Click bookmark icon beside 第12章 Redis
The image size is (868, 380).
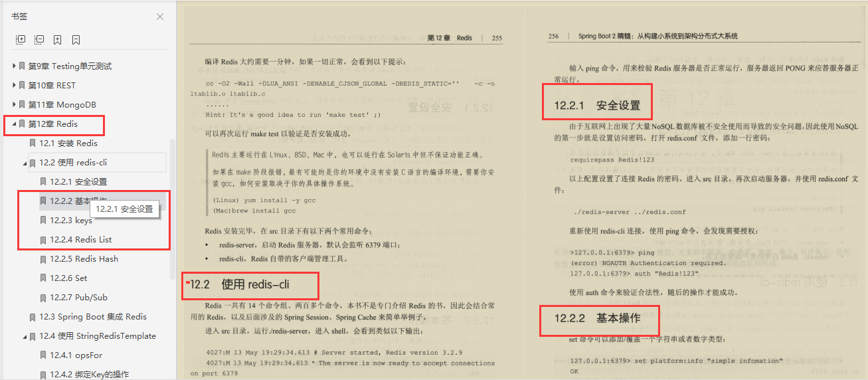click(22, 124)
